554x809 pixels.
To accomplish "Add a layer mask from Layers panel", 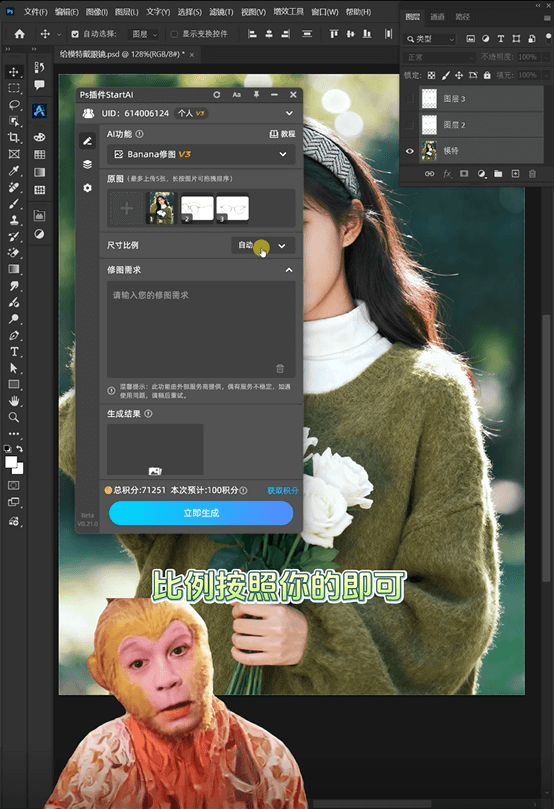I will click(x=464, y=174).
